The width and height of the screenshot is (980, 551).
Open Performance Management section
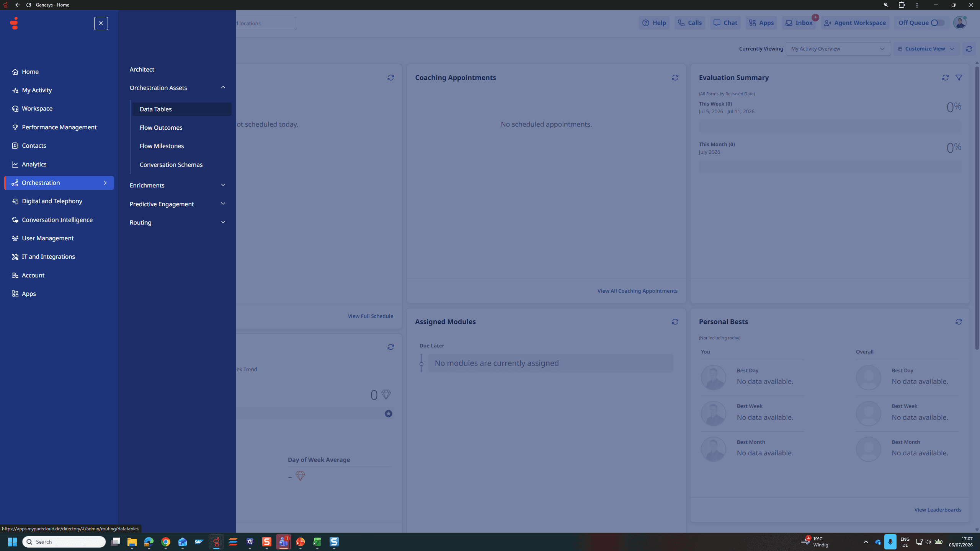pyautogui.click(x=59, y=127)
